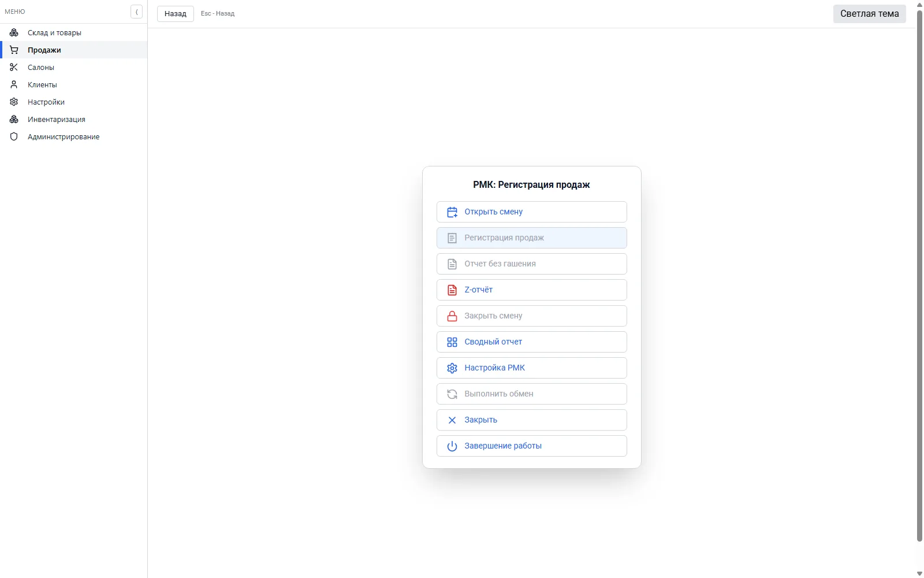Click the person icon for Клиенты
The height and width of the screenshot is (578, 924).
14,84
